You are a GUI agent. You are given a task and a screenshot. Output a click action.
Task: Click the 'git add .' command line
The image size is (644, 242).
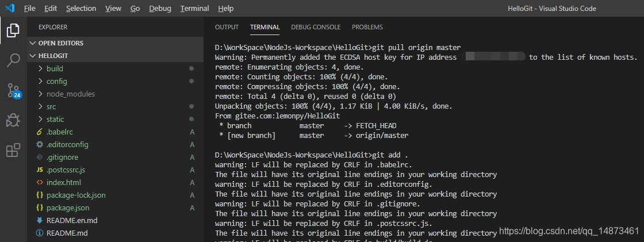pyautogui.click(x=311, y=155)
